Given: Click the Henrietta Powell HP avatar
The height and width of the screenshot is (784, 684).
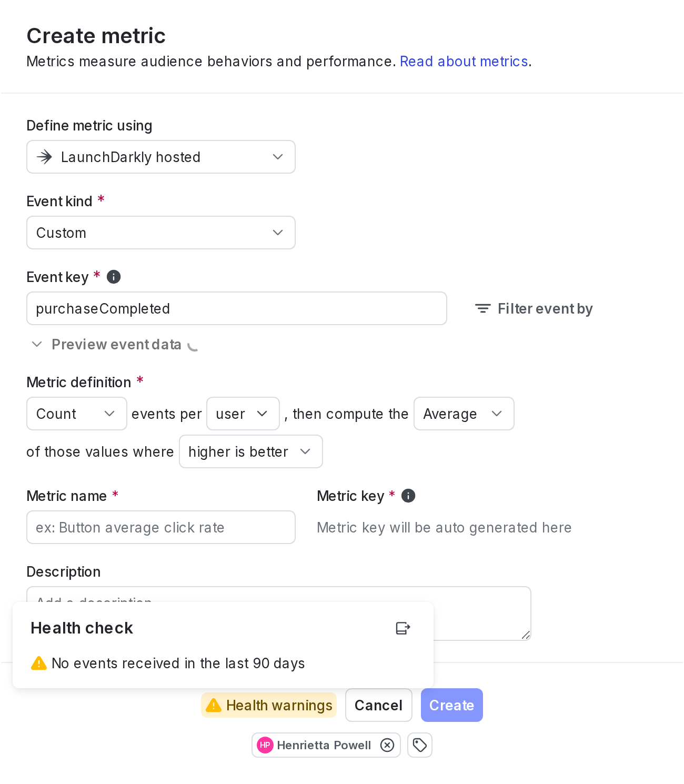Looking at the screenshot, I should [265, 745].
